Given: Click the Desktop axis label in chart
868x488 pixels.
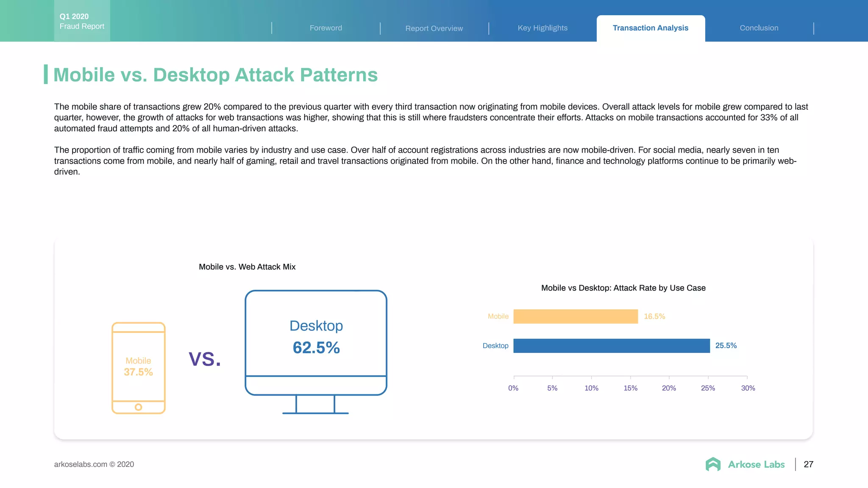Looking at the screenshot, I should pyautogui.click(x=495, y=346).
